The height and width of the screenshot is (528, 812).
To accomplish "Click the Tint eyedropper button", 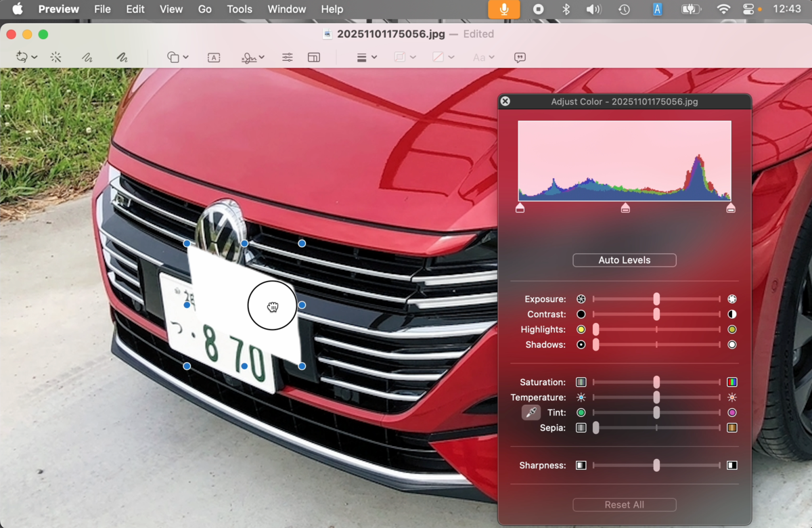I will [531, 412].
